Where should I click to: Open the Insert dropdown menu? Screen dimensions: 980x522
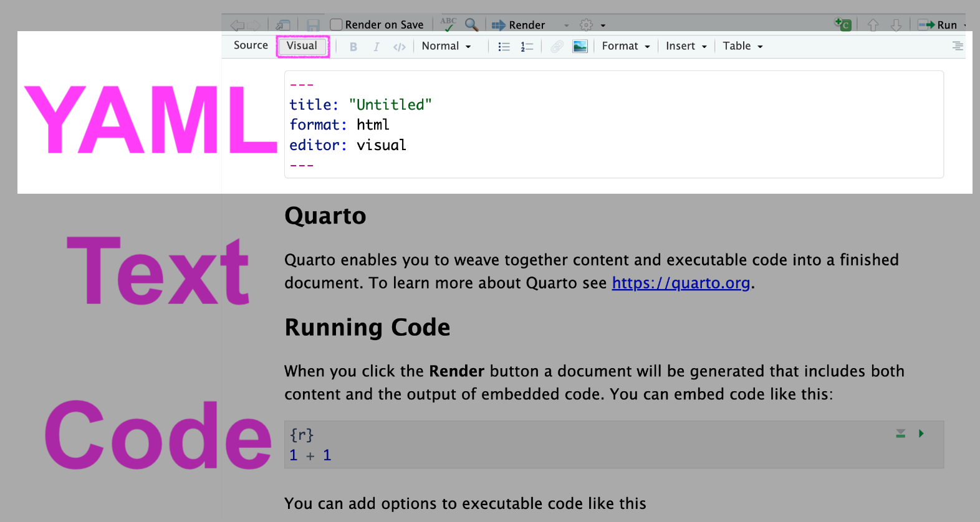point(686,46)
